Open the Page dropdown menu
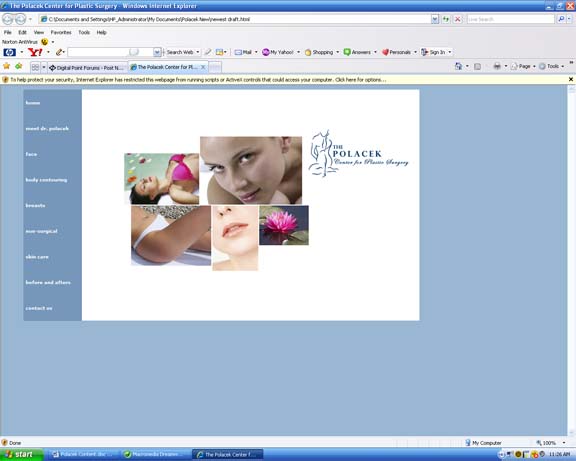 pyautogui.click(x=523, y=66)
